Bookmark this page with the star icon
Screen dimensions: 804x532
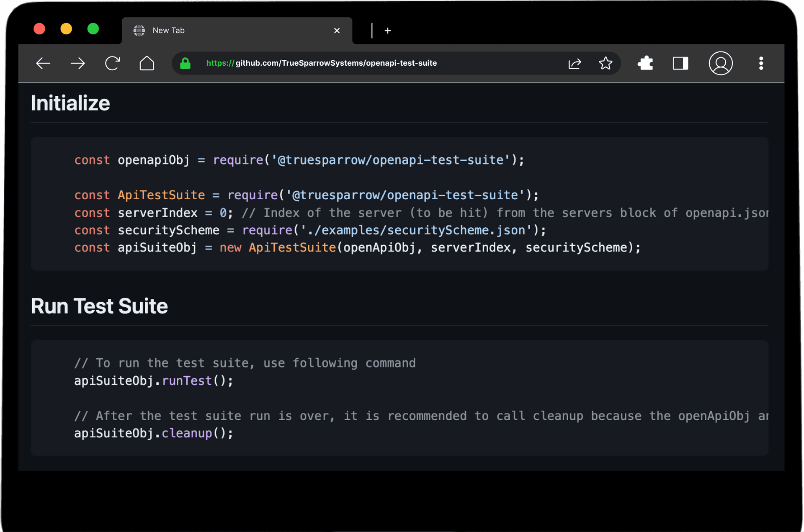pyautogui.click(x=606, y=63)
